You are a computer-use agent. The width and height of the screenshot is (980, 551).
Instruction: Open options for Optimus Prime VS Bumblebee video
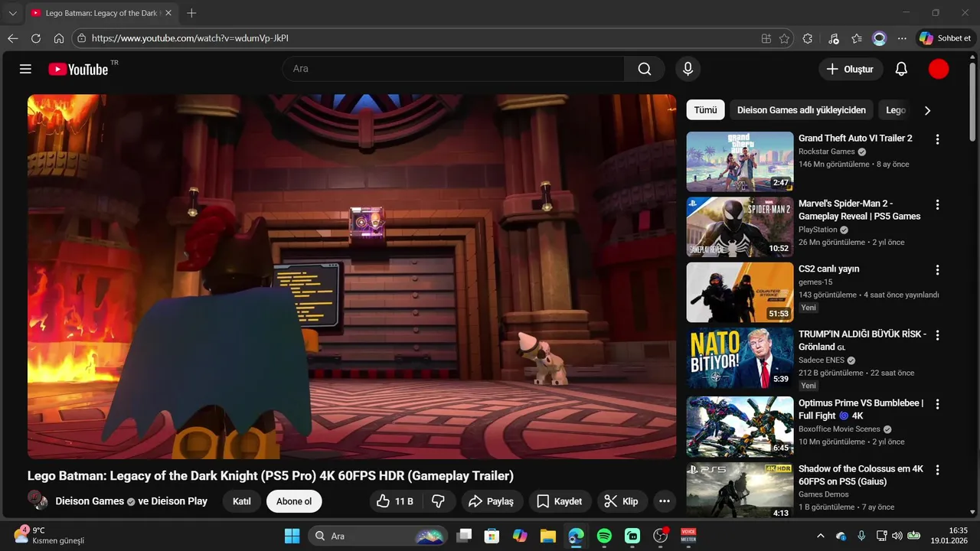click(937, 404)
